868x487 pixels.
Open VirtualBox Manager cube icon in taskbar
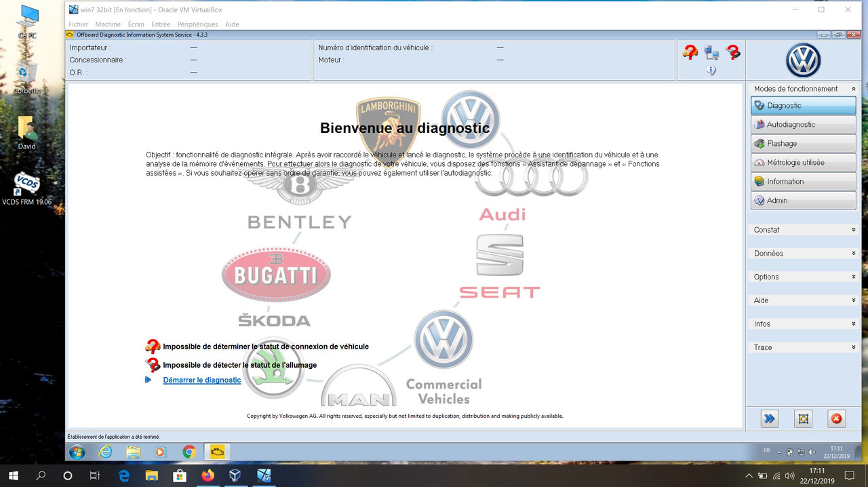point(235,475)
